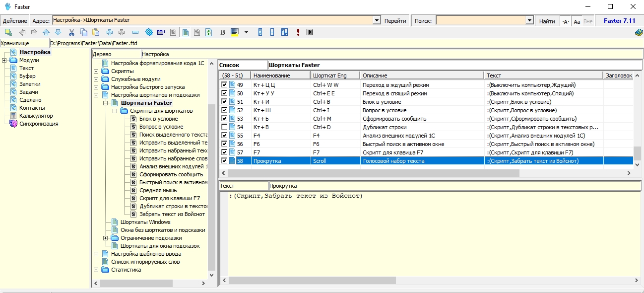Viewport: 644px width, 293px height.
Task: Click the gray plus toolbar icon
Action: (x=122, y=32)
